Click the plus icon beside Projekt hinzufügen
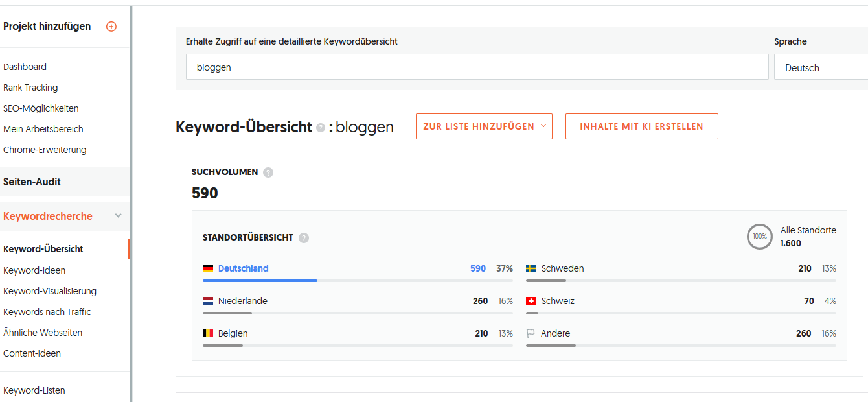 click(111, 27)
